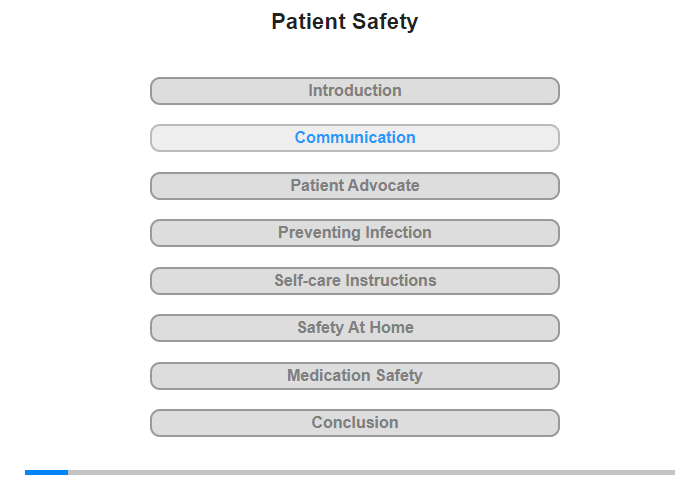Start the Patient Advocate lesson

pos(354,186)
